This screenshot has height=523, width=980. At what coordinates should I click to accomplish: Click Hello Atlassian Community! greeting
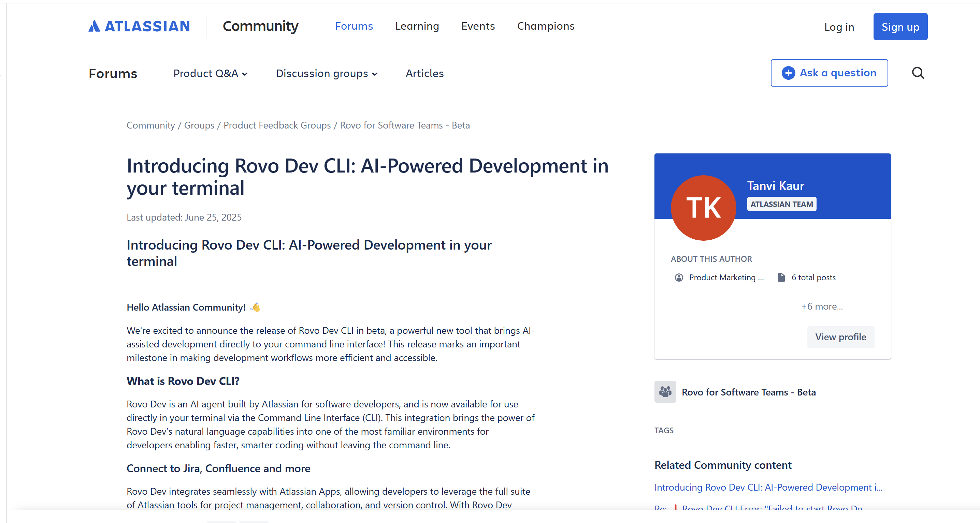tap(186, 307)
